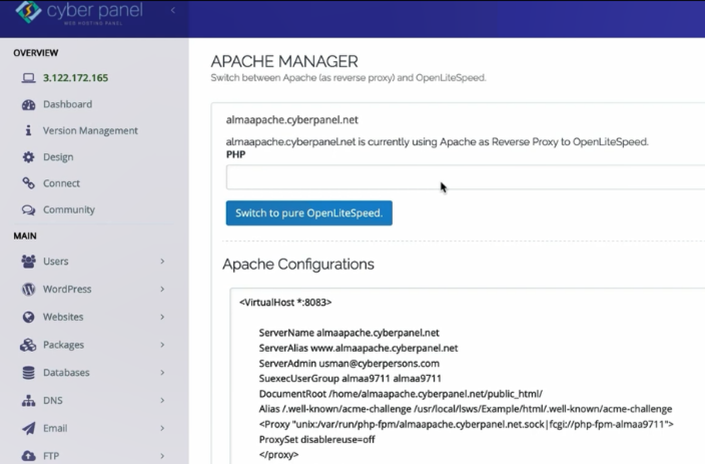Click the laptop icon beside the IP address
Viewport: 705px width, 464px height.
28,78
